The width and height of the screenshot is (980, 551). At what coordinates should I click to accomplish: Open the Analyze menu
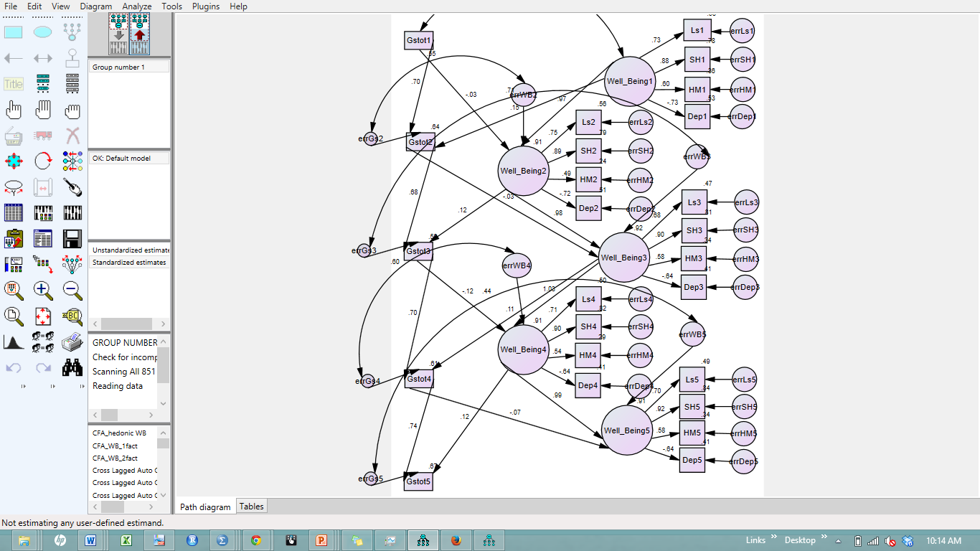point(136,6)
